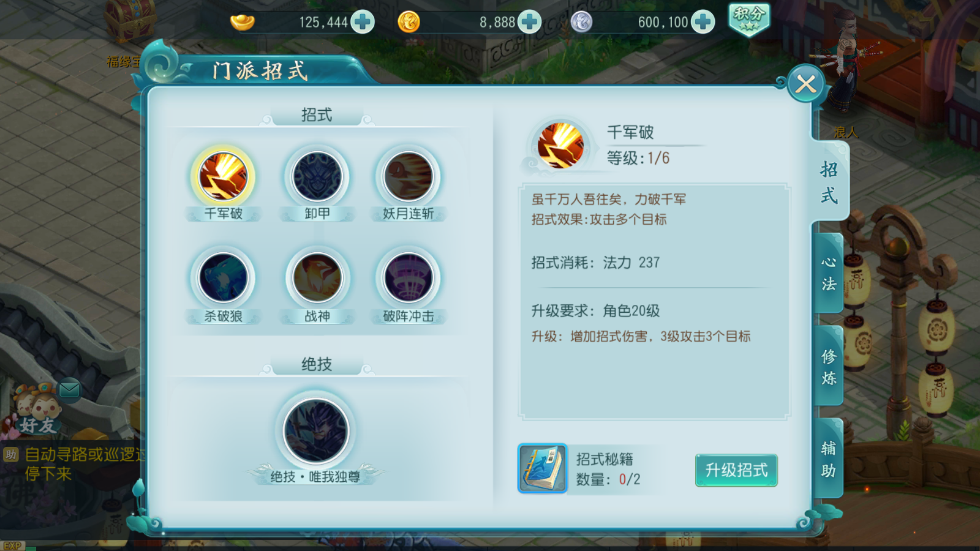Choose the 妖月连斩 skill icon
Viewport: 980px width, 551px height.
[408, 176]
